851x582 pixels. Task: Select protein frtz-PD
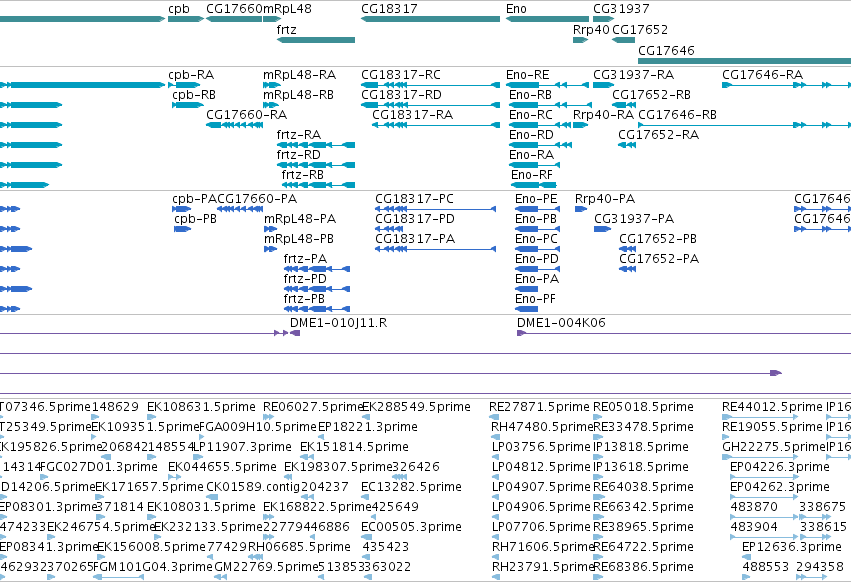305,279
